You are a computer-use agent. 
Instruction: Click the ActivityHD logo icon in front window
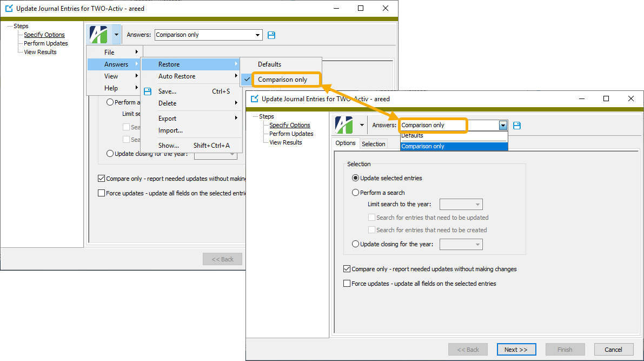(x=344, y=125)
